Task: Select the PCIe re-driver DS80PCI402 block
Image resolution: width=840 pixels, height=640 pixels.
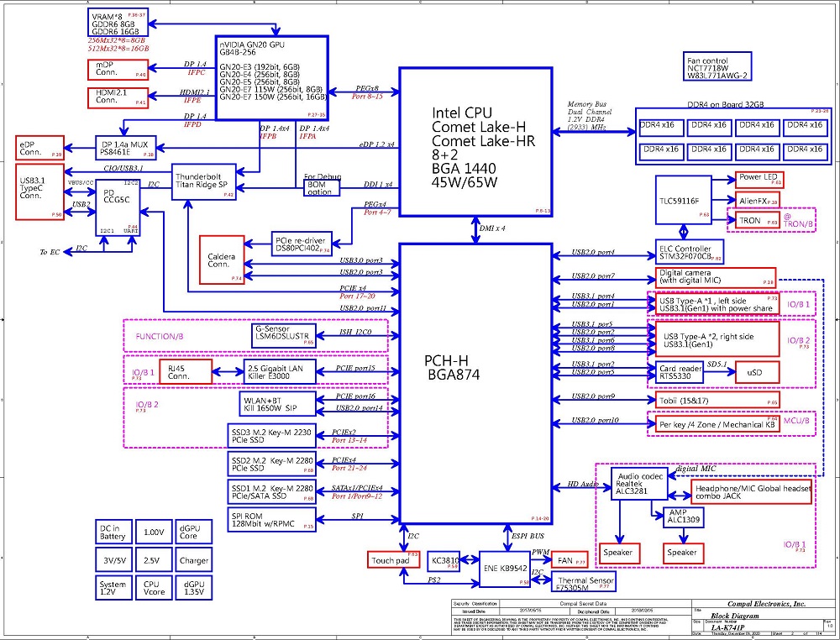Action: (x=302, y=244)
